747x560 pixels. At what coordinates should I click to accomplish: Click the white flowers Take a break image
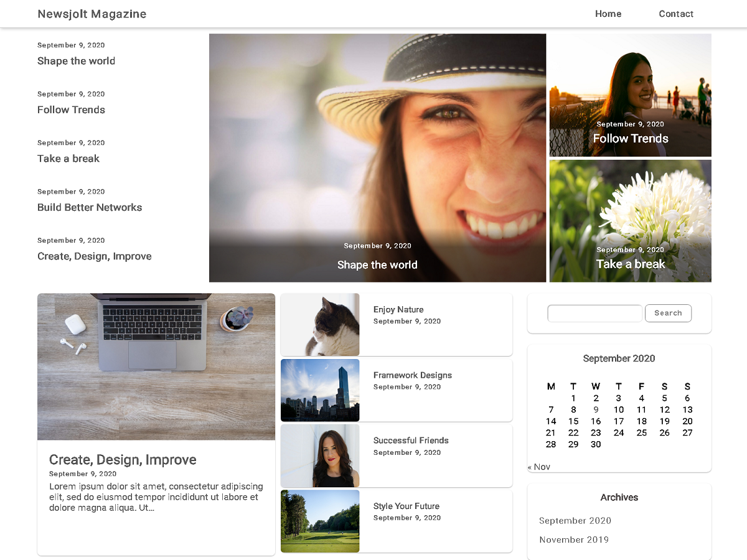[630, 221]
